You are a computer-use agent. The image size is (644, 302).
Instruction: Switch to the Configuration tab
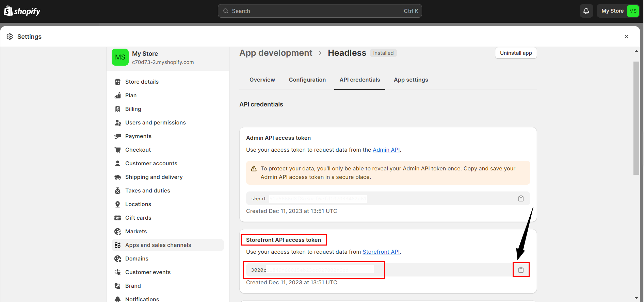tap(307, 80)
